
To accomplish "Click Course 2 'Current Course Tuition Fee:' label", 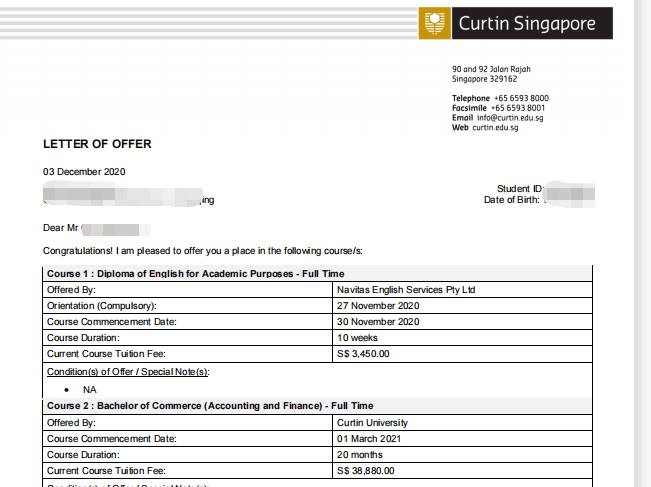I will (106, 471).
